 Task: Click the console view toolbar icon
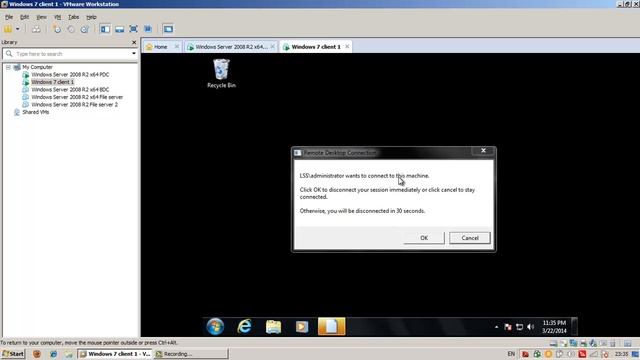(x=168, y=29)
